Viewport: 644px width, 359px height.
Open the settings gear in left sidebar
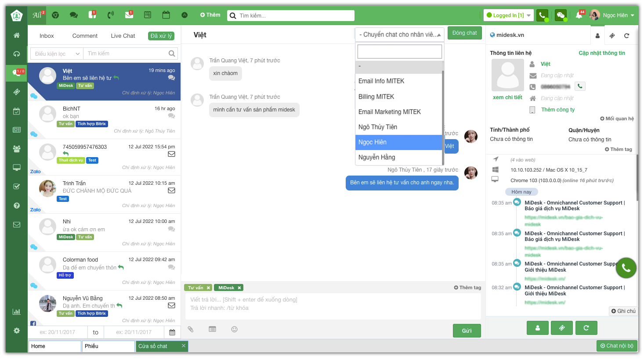pyautogui.click(x=17, y=330)
